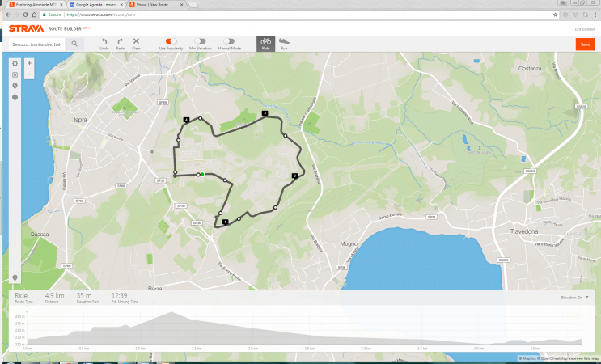Click the search magnifier button
601x364 pixels.
74,44
